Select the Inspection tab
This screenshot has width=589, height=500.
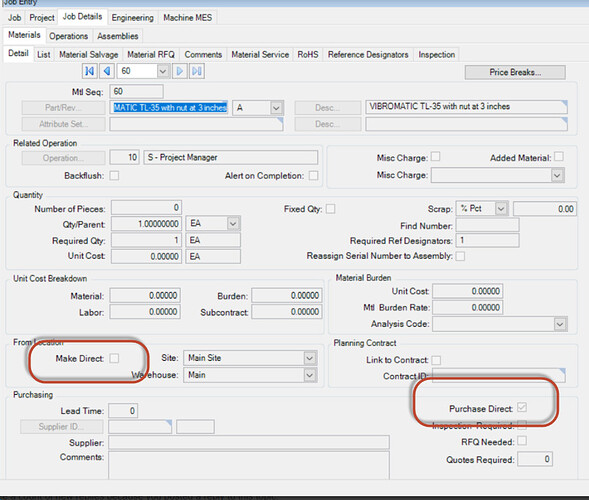coord(436,54)
